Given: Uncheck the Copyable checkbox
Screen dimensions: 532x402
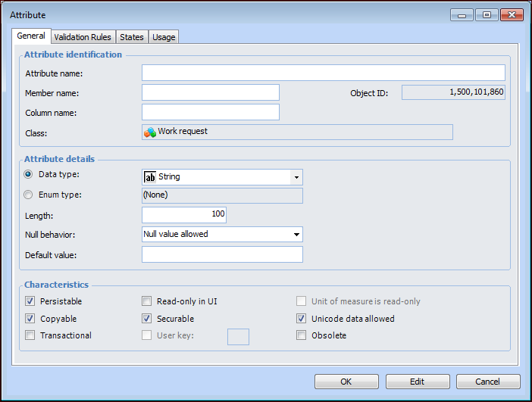Looking at the screenshot, I should click(x=30, y=318).
